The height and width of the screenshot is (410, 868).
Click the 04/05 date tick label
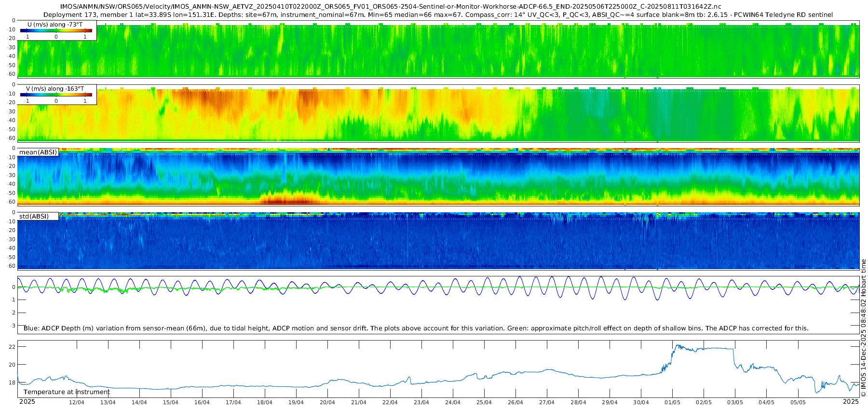point(766,402)
